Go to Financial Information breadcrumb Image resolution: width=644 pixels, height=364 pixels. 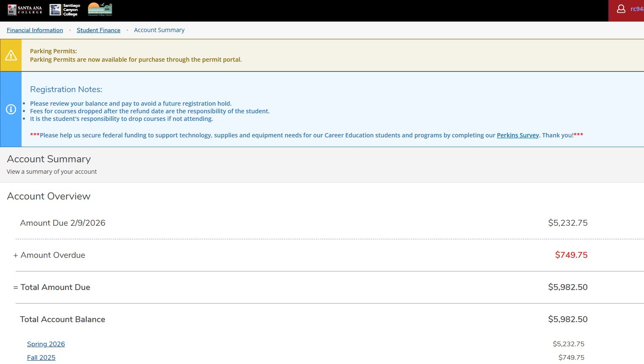click(35, 30)
